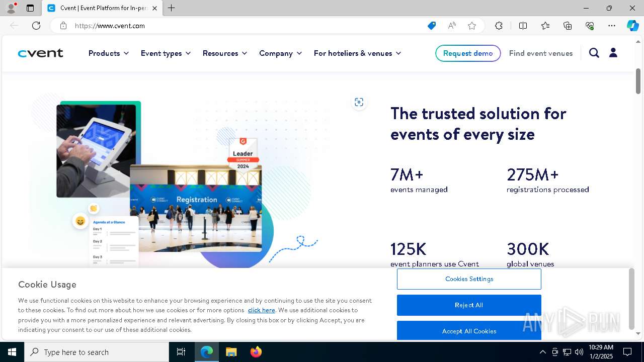Screen dimensions: 644x362
Task: Show hidden system tray icons
Action: (x=542, y=352)
